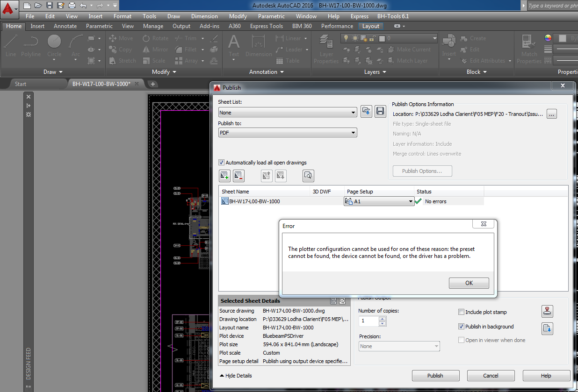578x392 pixels.
Task: Click the Add Sheets icon in Publish dialog
Action: pyautogui.click(x=224, y=176)
